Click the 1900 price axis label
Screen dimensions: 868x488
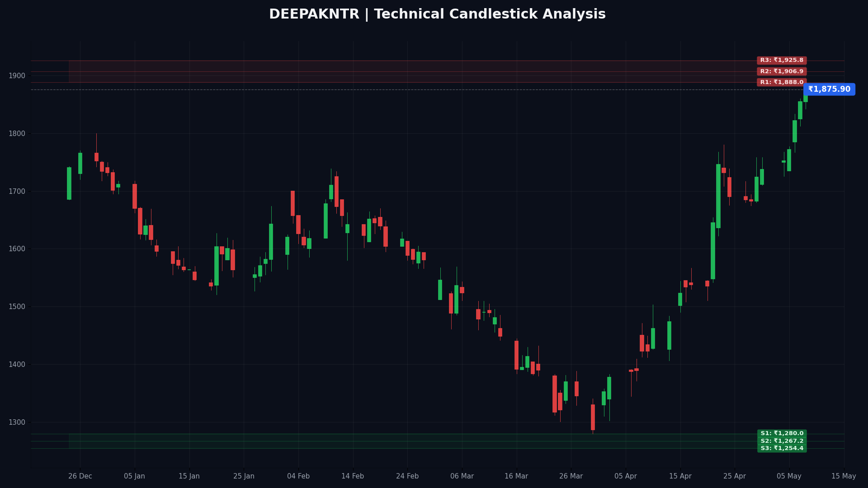tap(17, 76)
